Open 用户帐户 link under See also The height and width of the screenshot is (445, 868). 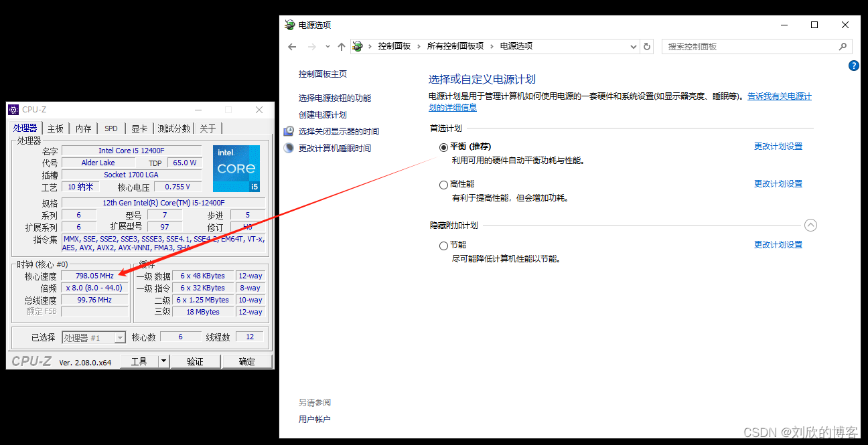point(315,420)
